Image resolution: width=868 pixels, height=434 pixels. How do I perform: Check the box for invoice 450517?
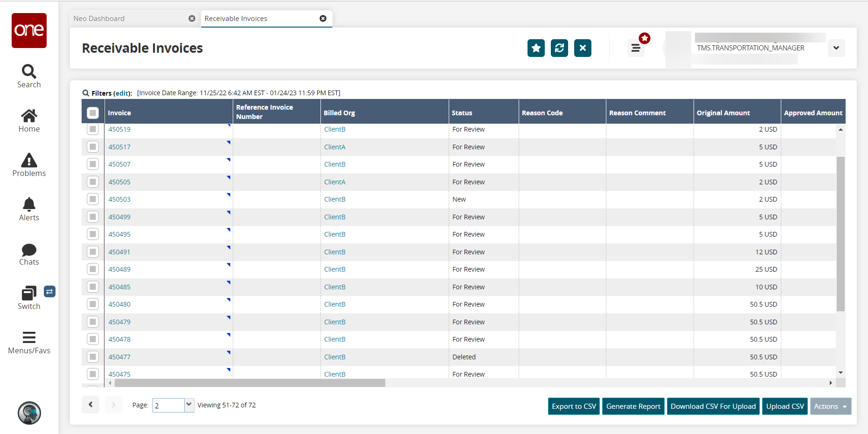[93, 147]
